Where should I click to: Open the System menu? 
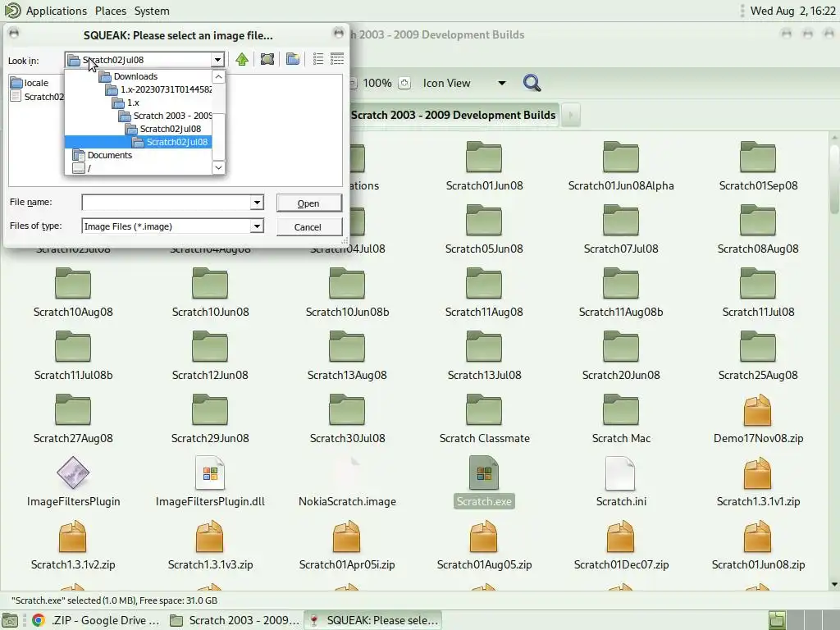tap(152, 11)
